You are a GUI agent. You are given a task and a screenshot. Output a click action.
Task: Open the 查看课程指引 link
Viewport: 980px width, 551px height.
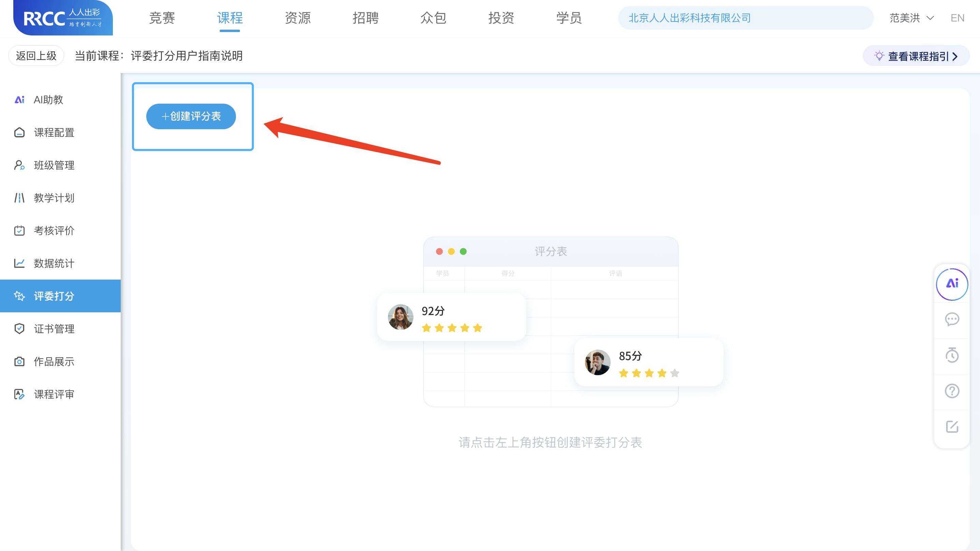click(917, 56)
